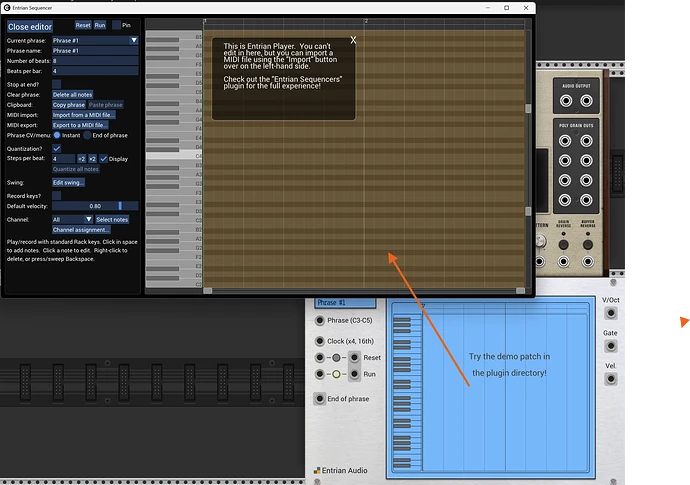Screen dimensions: 690x485
Task: Click the blue piano-roll display on the module
Action: pos(490,387)
